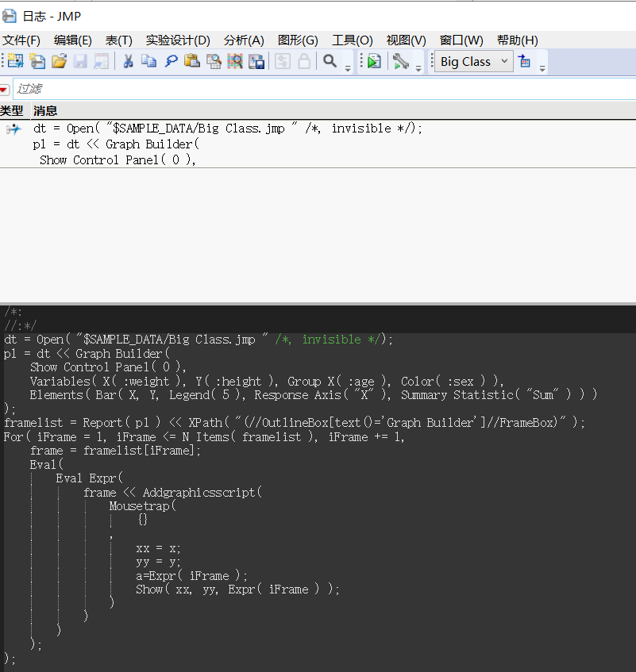Click the New Script icon
The image size is (636, 672).
[37, 61]
